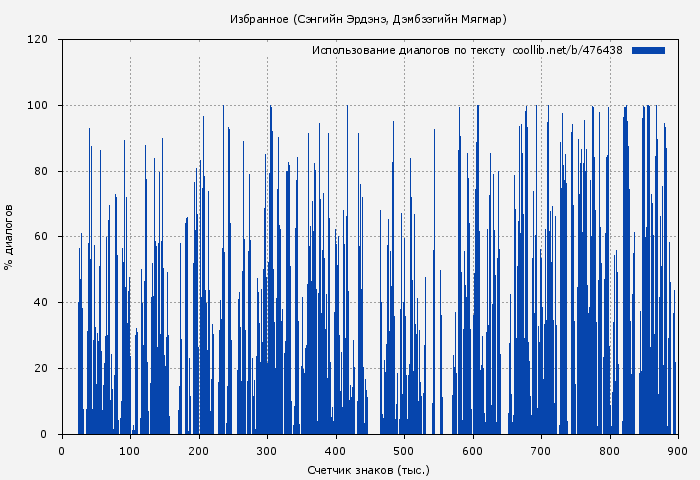Click the 300 tick on the horizontal axis
The image size is (700, 480).
267,451
